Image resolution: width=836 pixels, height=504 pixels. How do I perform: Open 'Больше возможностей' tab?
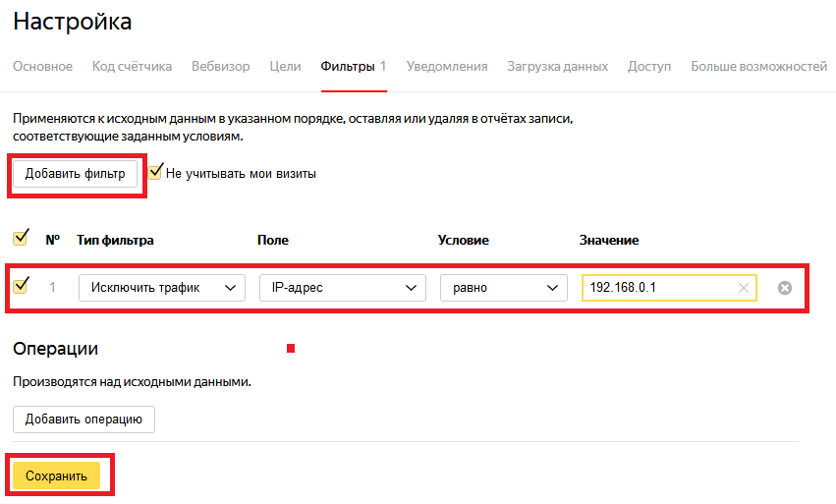758,67
